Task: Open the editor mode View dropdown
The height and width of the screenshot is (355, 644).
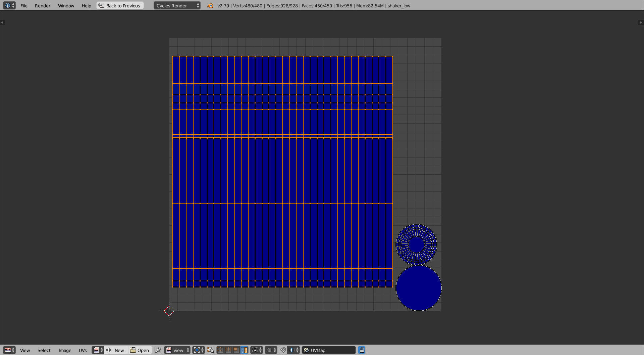Action: coord(177,350)
